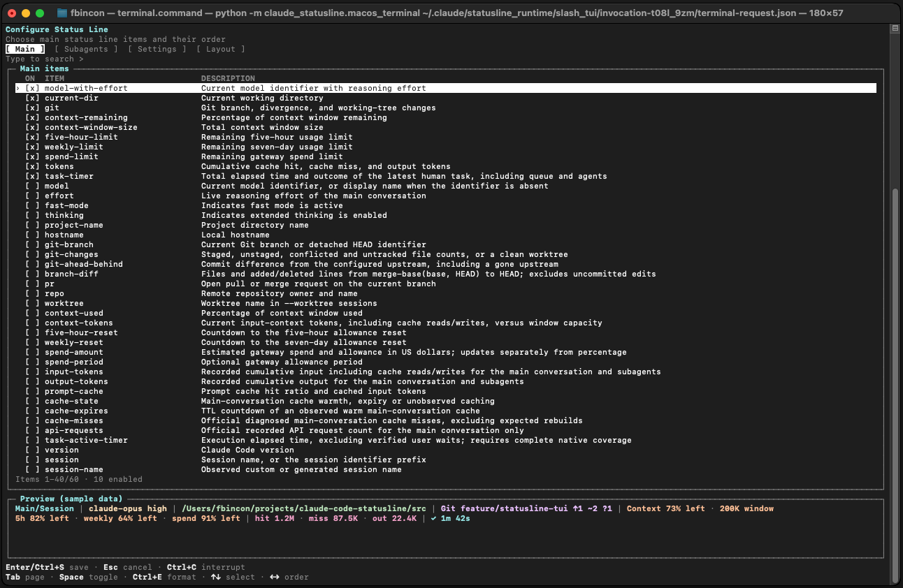Click the cache-state item name
Viewport: 903px width, 588px height.
tap(71, 402)
